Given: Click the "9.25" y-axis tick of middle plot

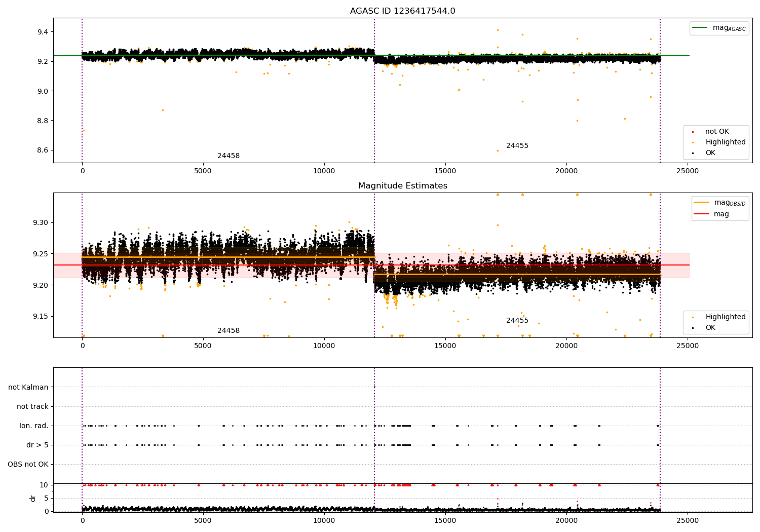Looking at the screenshot, I should pos(41,254).
